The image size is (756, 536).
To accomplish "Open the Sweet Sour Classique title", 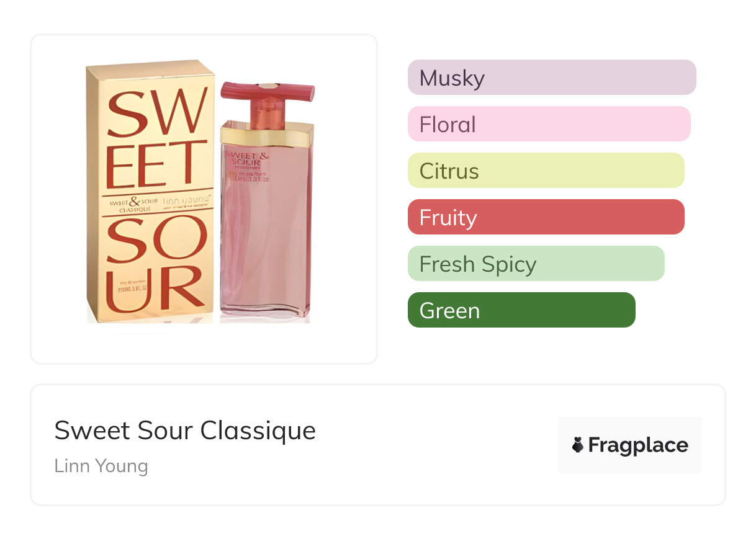I will [x=185, y=431].
